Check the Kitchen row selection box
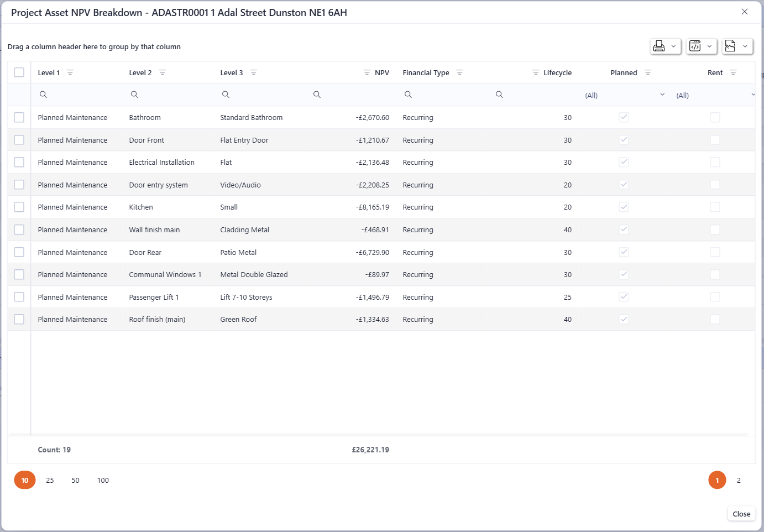764x532 pixels. coord(19,207)
